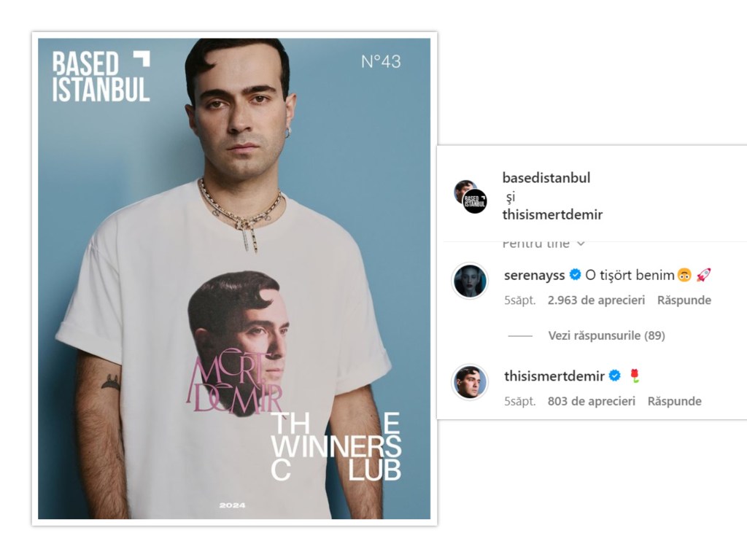Click the chevron beside 'Pentru tine'
Image resolution: width=747 pixels, height=560 pixels.
pyautogui.click(x=581, y=244)
